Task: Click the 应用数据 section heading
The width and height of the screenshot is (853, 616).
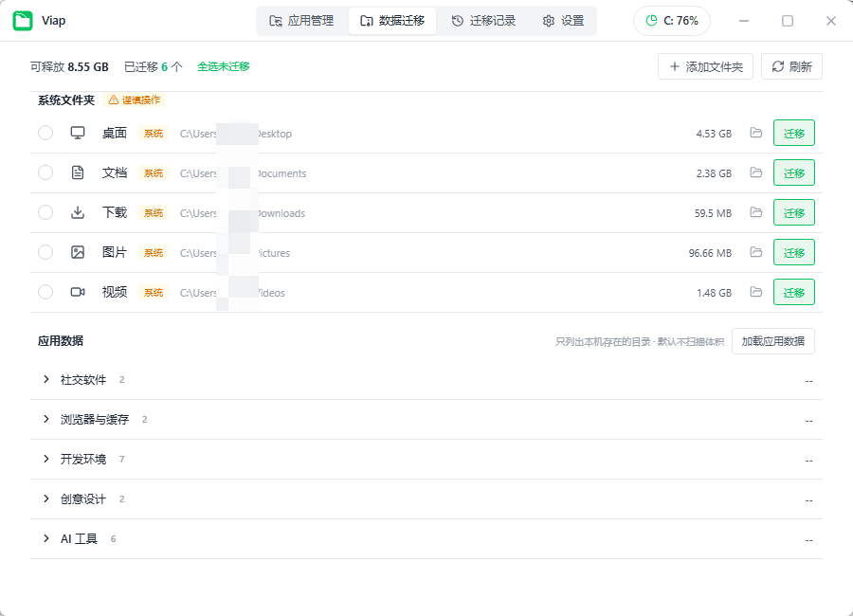Action: pyautogui.click(x=61, y=341)
